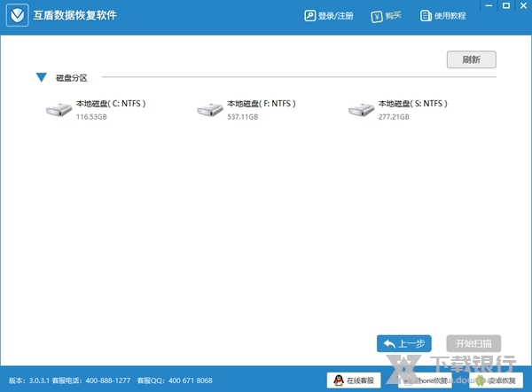Click the key icon beside 登录/注册
Screen dimensions: 532x392
309,16
